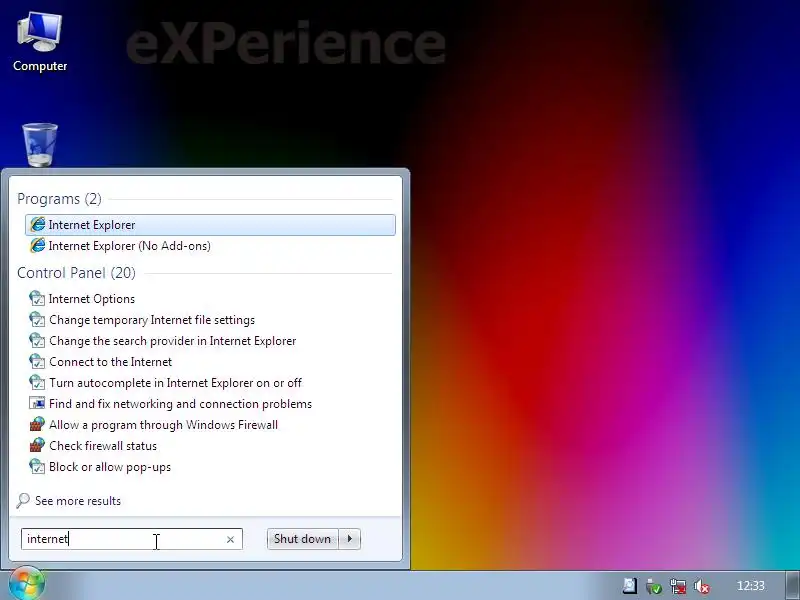Click the icon beside Internet Explorer (No Add-ons)
The width and height of the screenshot is (800, 600).
pyautogui.click(x=37, y=245)
